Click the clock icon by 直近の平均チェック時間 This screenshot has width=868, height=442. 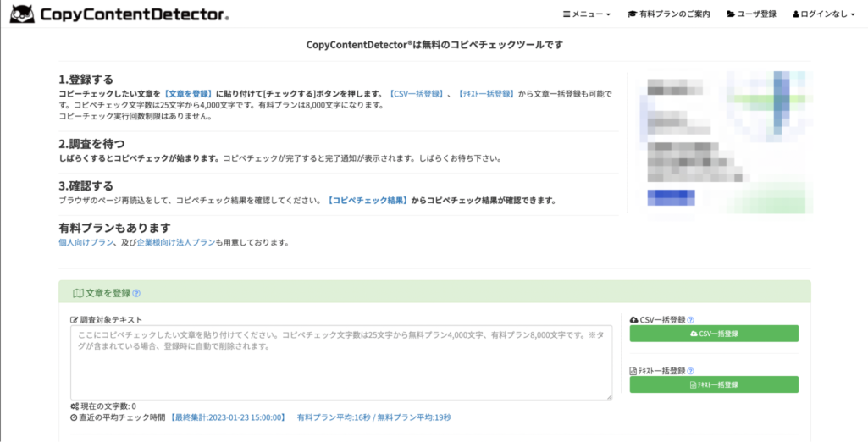tap(75, 417)
